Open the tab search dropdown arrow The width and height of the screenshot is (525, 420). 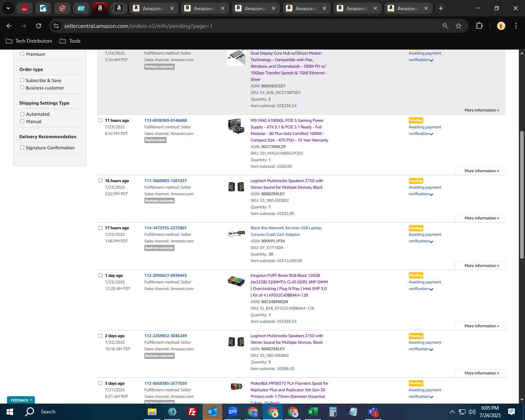tap(8, 8)
